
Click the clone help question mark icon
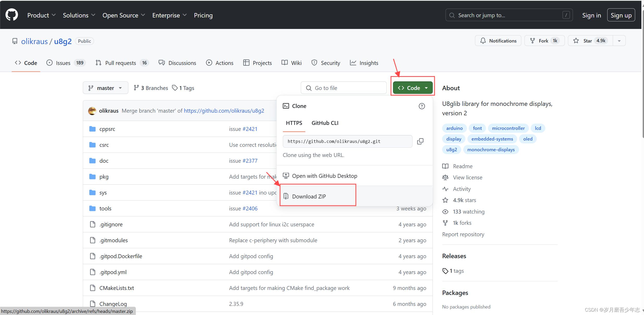tap(422, 106)
